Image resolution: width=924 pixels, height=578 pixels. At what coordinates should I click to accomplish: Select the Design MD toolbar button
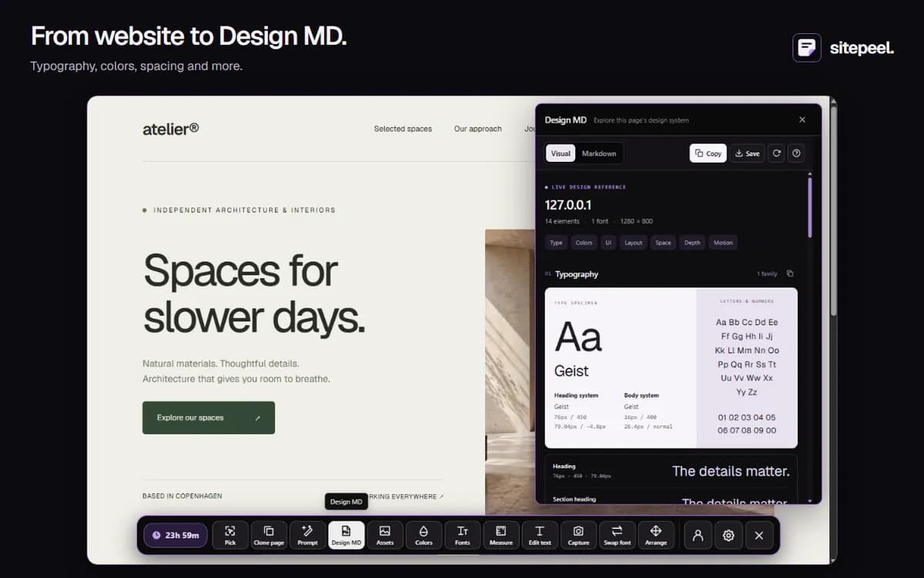coord(346,535)
